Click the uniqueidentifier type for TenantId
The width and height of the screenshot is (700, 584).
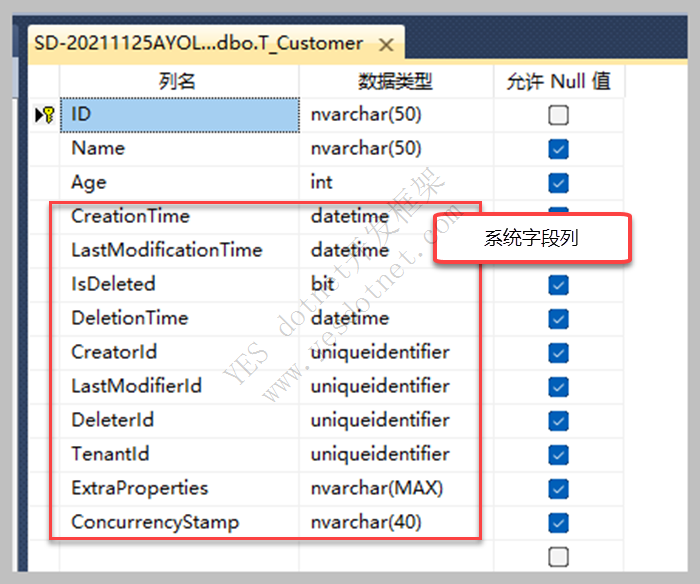click(396, 454)
